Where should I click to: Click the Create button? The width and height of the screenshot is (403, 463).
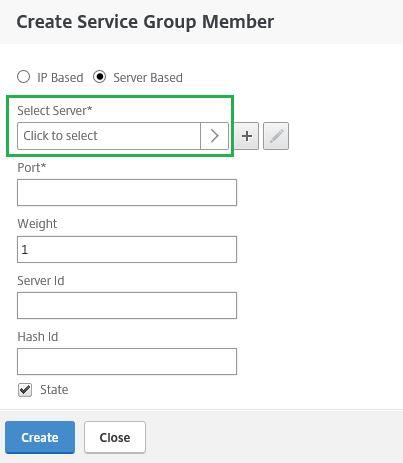40,437
